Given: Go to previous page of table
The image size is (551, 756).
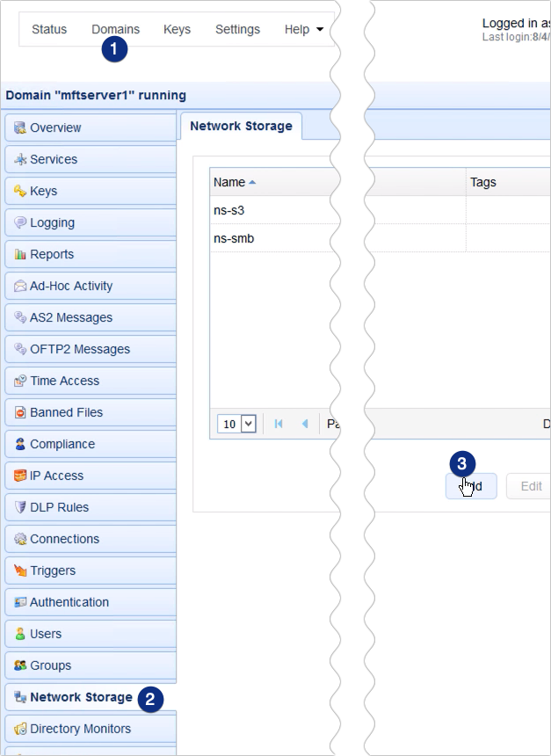Looking at the screenshot, I should pyautogui.click(x=305, y=424).
